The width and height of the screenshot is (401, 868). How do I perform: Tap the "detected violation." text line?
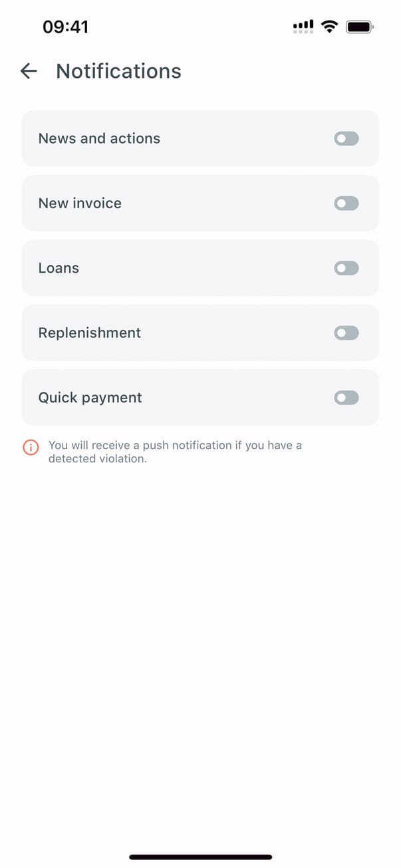click(98, 459)
